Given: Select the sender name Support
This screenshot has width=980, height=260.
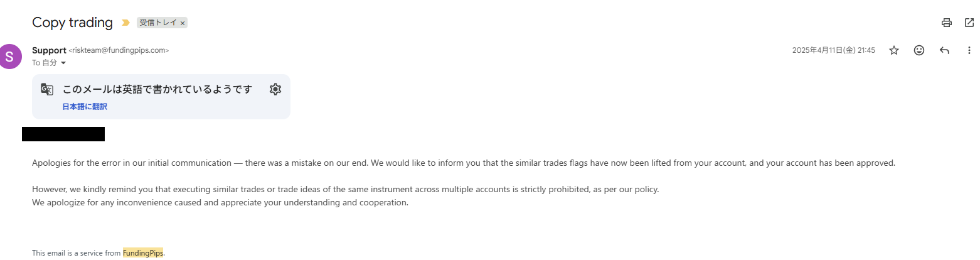Looking at the screenshot, I should click(49, 50).
